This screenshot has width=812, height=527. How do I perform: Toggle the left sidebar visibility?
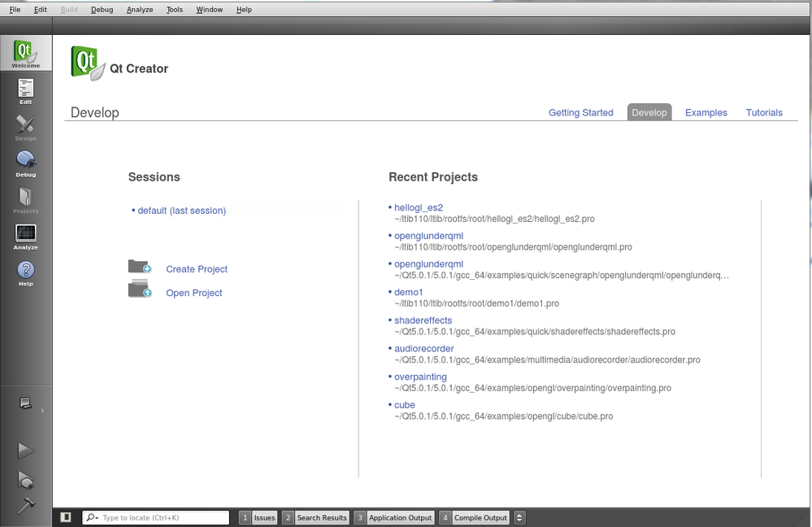[66, 517]
